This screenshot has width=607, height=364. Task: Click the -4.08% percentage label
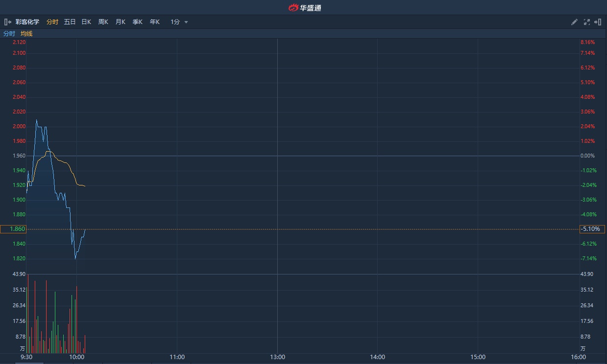[x=588, y=214]
